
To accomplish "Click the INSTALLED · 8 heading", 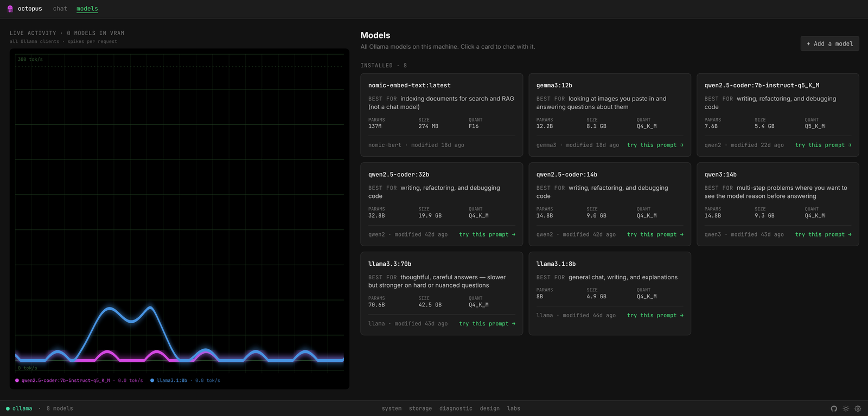I will 384,66.
